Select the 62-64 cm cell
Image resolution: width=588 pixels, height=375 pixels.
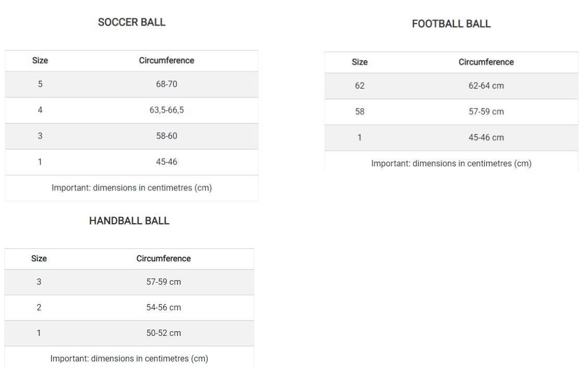point(486,86)
